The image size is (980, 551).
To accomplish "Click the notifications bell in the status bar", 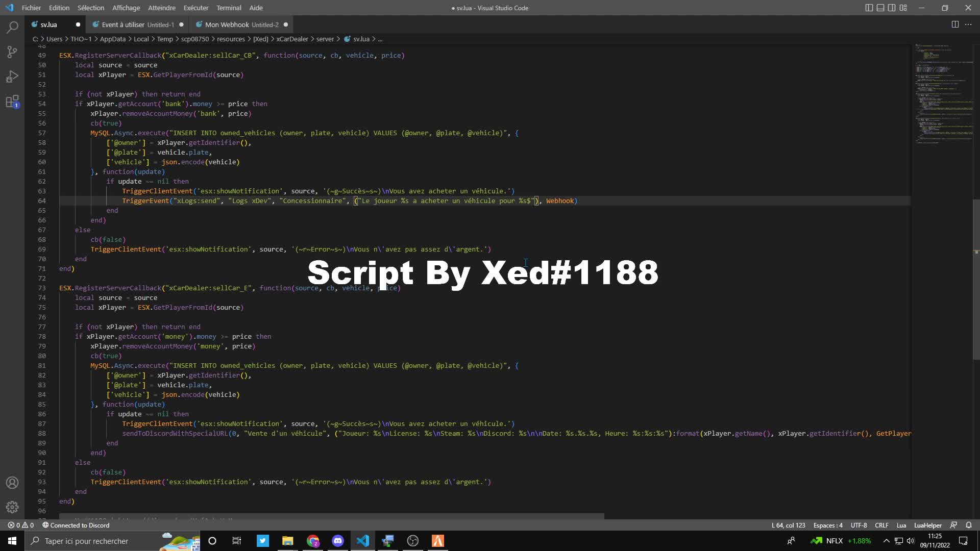I will (x=968, y=525).
